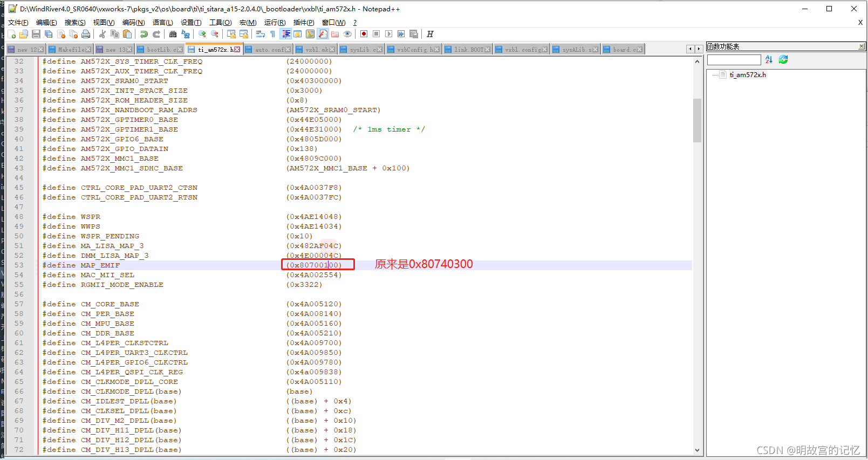
Task: Click the H plugin toolbar icon
Action: pos(430,34)
